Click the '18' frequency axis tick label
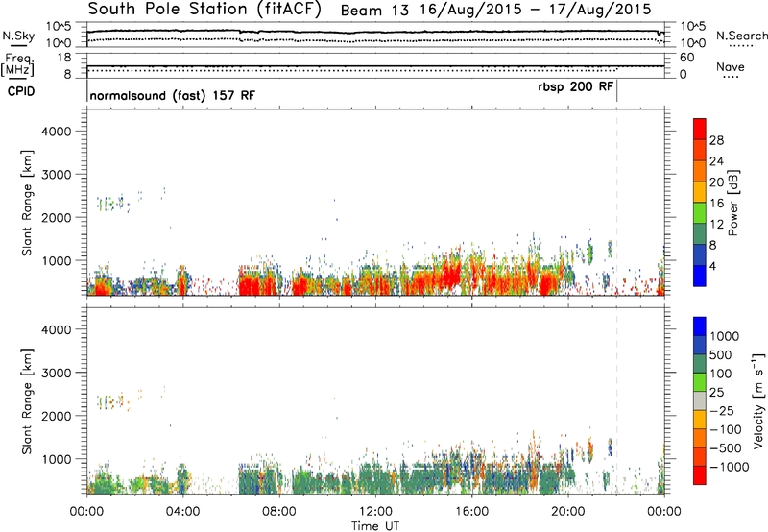Image resolution: width=768 pixels, height=532 pixels. click(63, 58)
